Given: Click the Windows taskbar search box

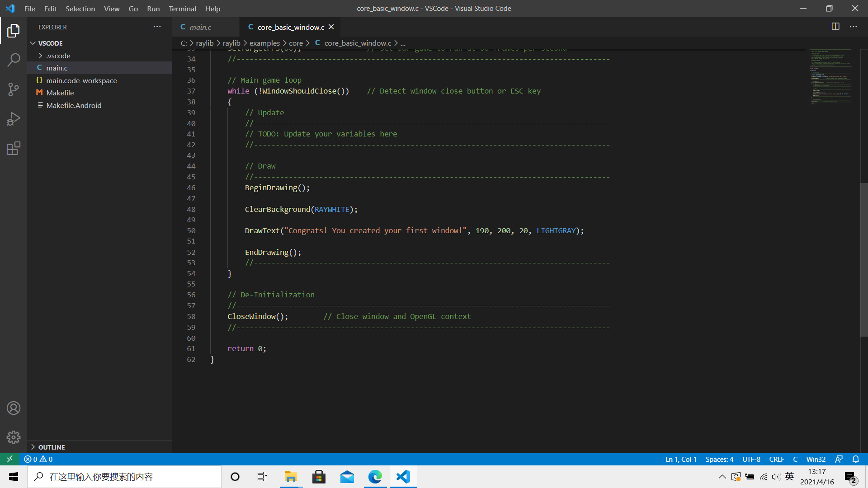Looking at the screenshot, I should tap(124, 477).
